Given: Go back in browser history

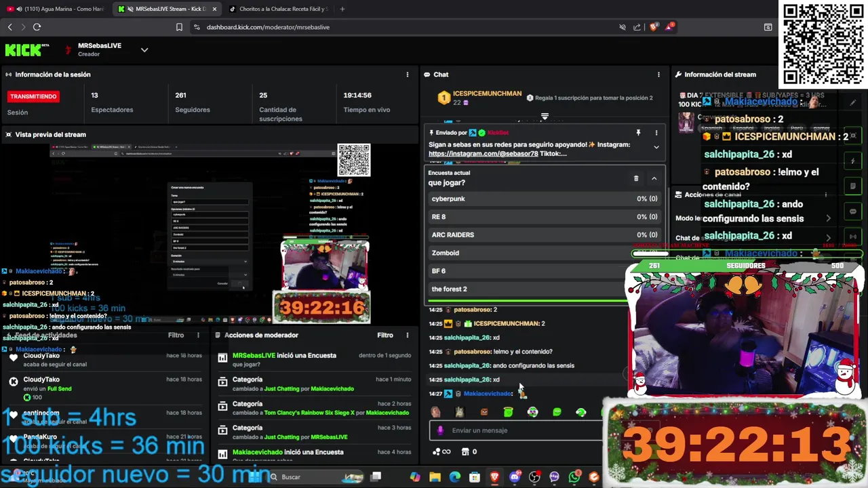Looking at the screenshot, I should [x=9, y=27].
